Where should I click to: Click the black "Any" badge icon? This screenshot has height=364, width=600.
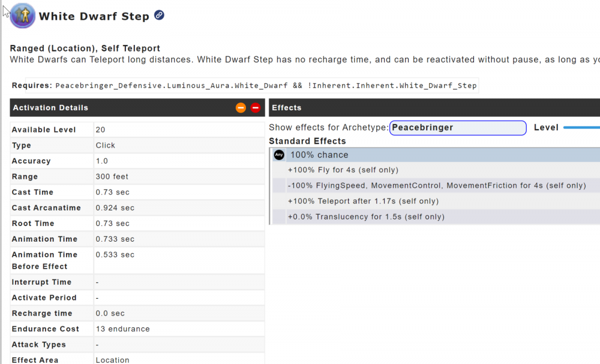click(278, 155)
